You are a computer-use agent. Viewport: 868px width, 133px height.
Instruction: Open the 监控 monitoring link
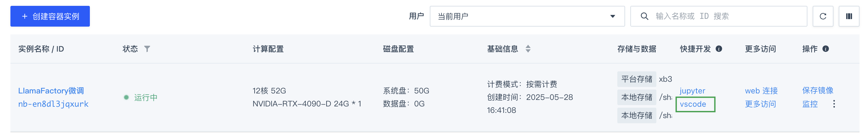coord(810,104)
